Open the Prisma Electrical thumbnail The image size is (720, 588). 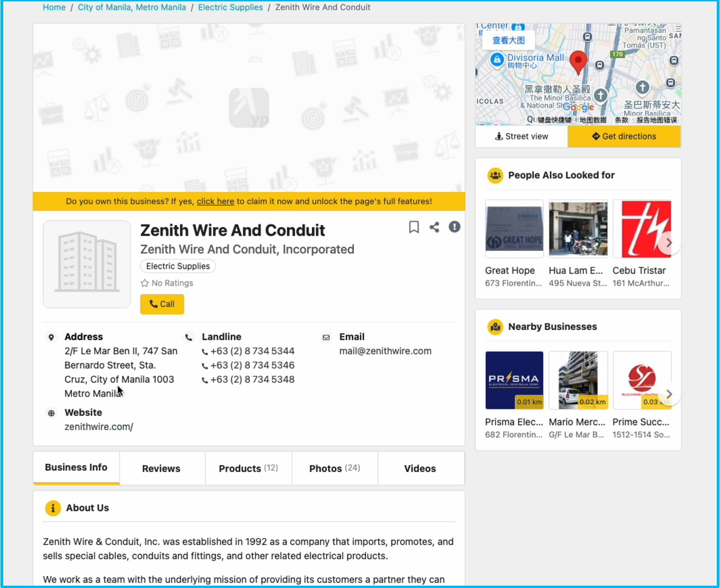click(x=514, y=380)
